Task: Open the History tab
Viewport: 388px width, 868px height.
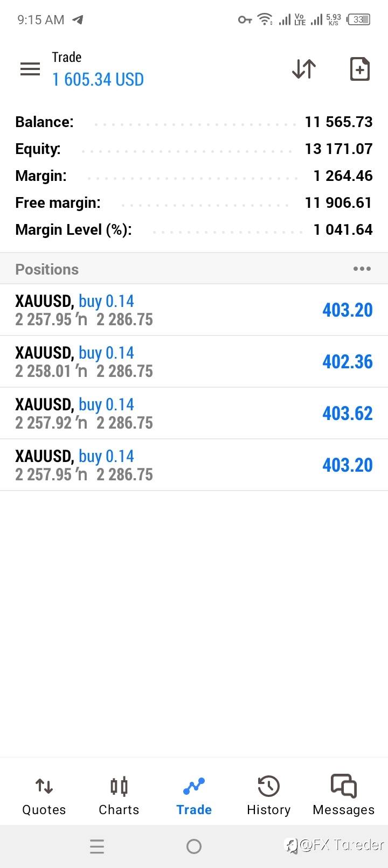Action: point(268,796)
